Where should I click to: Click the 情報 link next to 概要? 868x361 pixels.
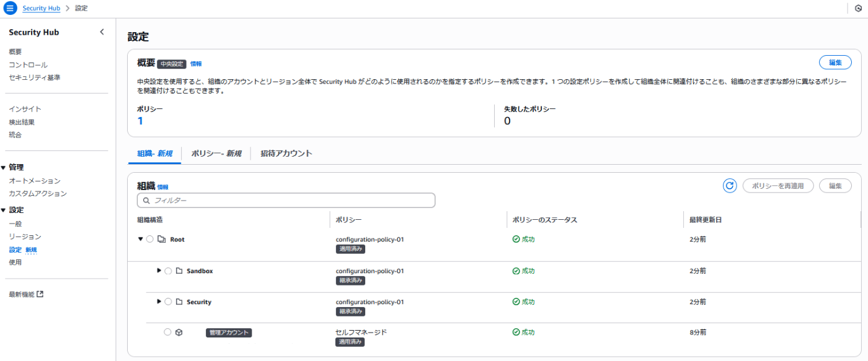coord(196,64)
